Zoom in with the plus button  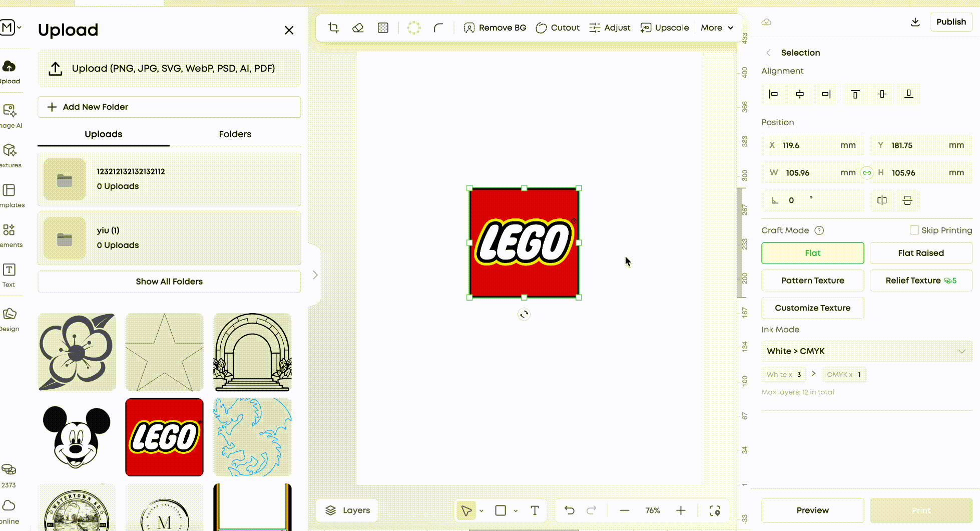(681, 510)
